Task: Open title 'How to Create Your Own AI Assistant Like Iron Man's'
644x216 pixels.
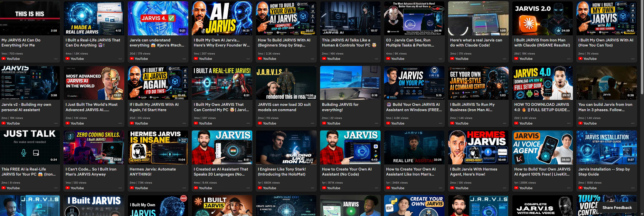Action: [411, 172]
